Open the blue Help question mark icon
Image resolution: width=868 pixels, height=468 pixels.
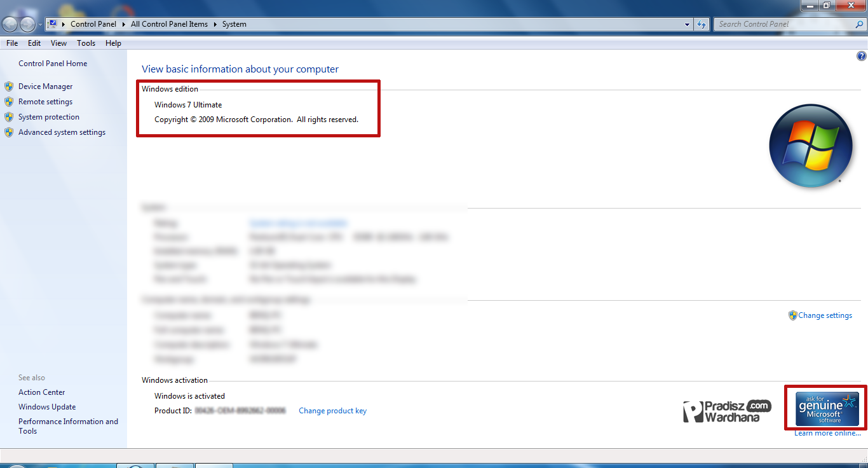[862, 56]
